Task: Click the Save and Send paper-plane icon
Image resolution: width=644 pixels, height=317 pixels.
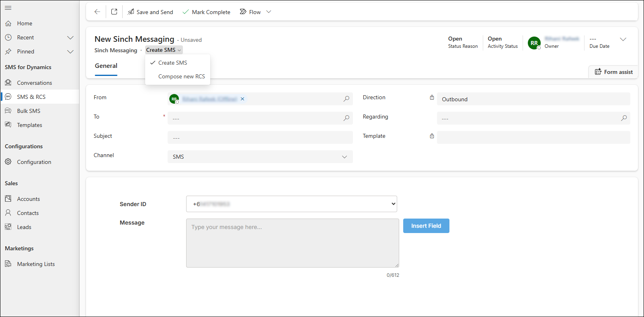Action: tap(131, 12)
